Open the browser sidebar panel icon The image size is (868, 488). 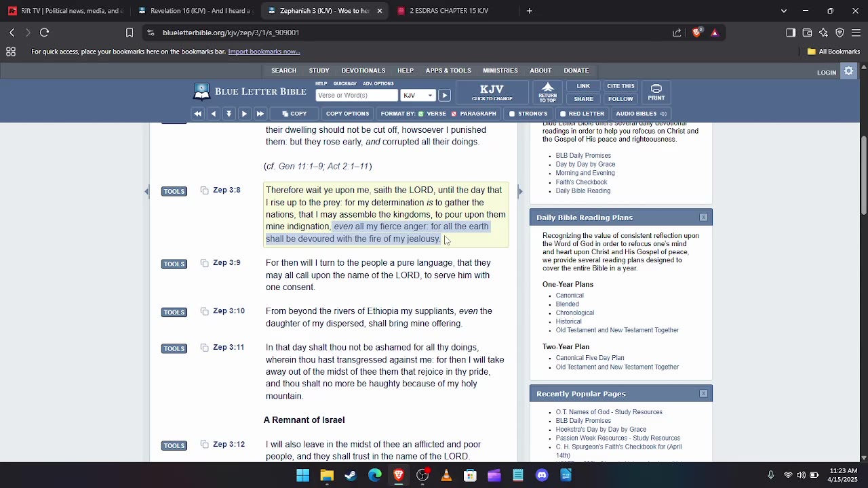[x=791, y=33]
